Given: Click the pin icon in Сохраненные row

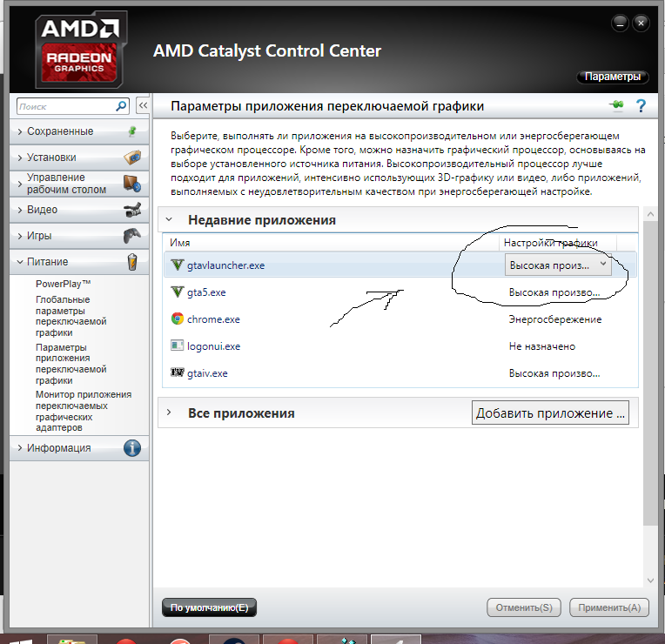Looking at the screenshot, I should pos(132,131).
